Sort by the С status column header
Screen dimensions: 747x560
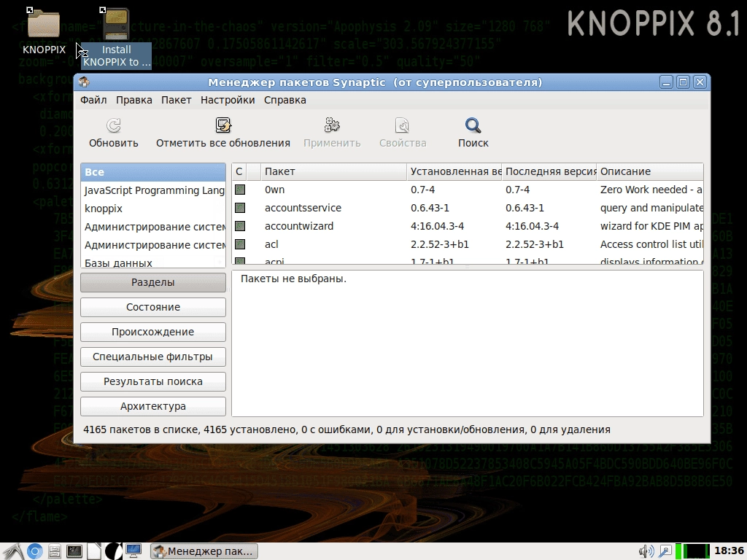coord(239,171)
